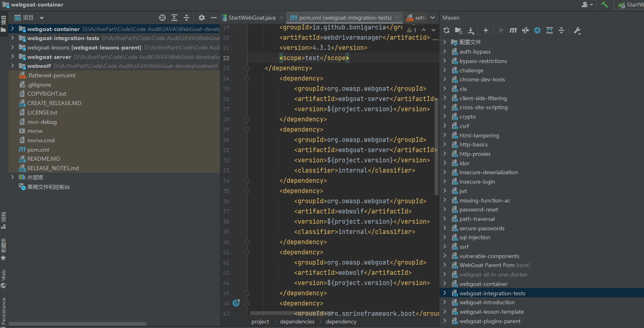Viewport: 644px width, 328px height.
Task: Switch to StartWebGoat.java tab
Action: (x=252, y=18)
